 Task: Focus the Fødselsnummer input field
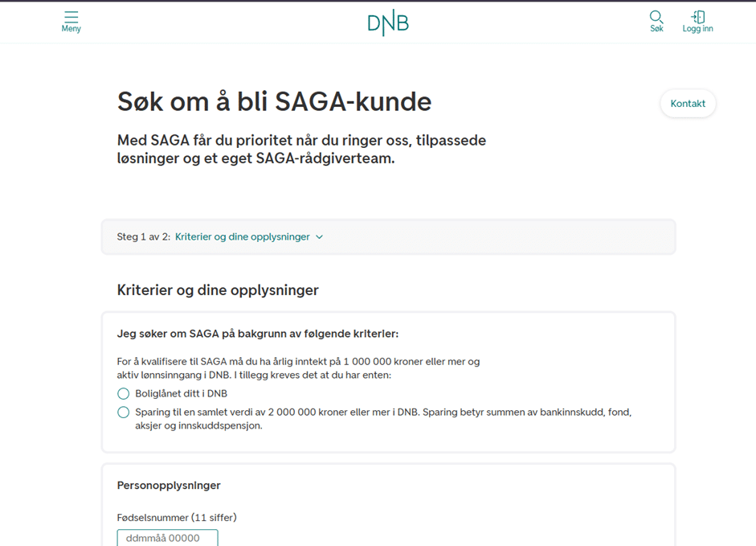(x=167, y=538)
